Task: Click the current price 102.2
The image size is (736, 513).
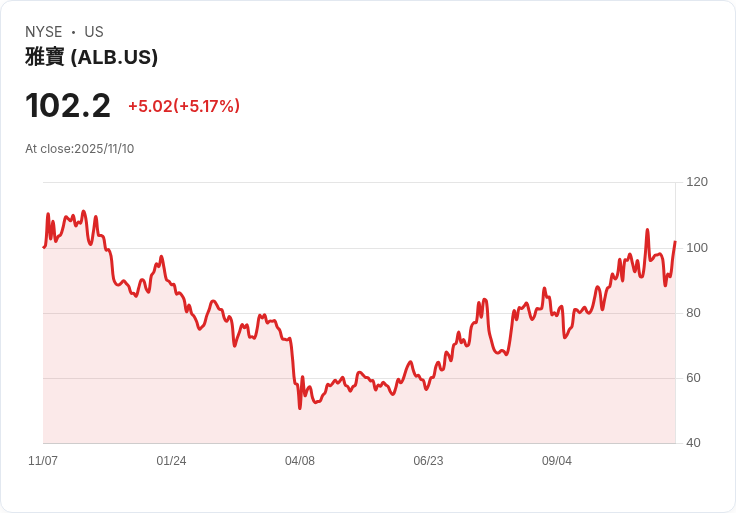Action: 68,105
